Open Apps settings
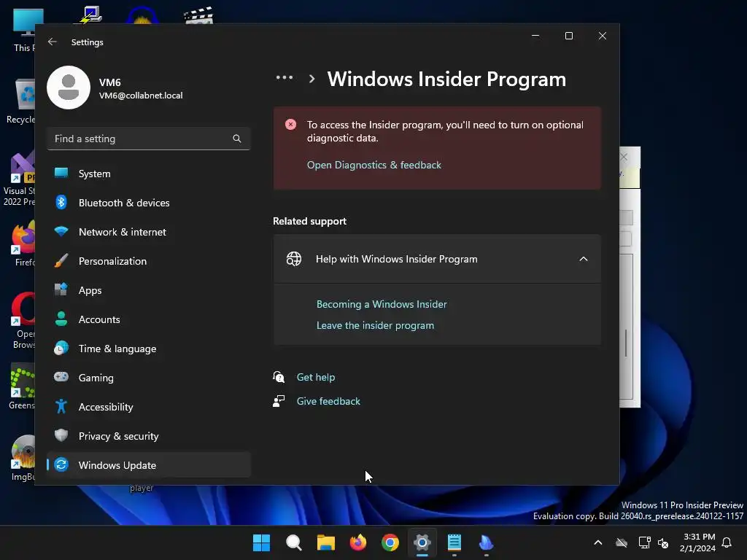The height and width of the screenshot is (560, 747). click(x=149, y=290)
